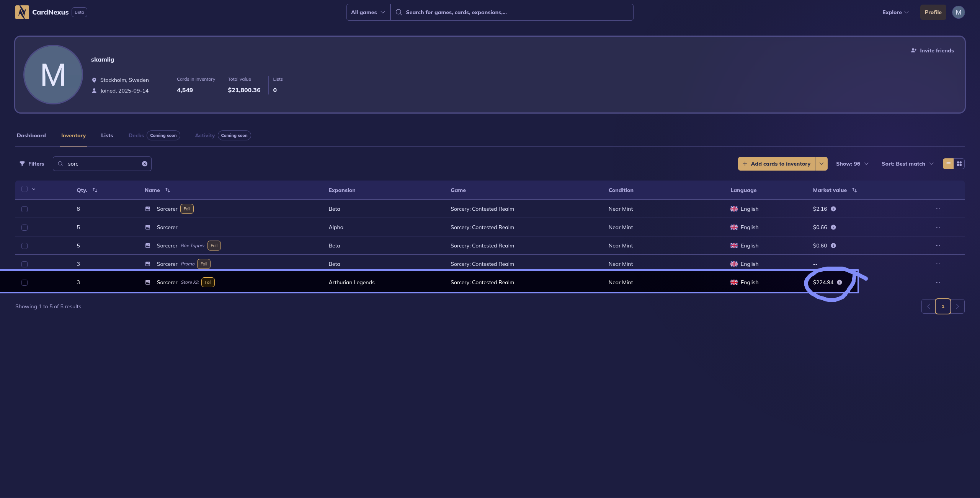Open image preview for Alpha Sorcerer
Viewport: 980px width, 498px height.
point(148,227)
